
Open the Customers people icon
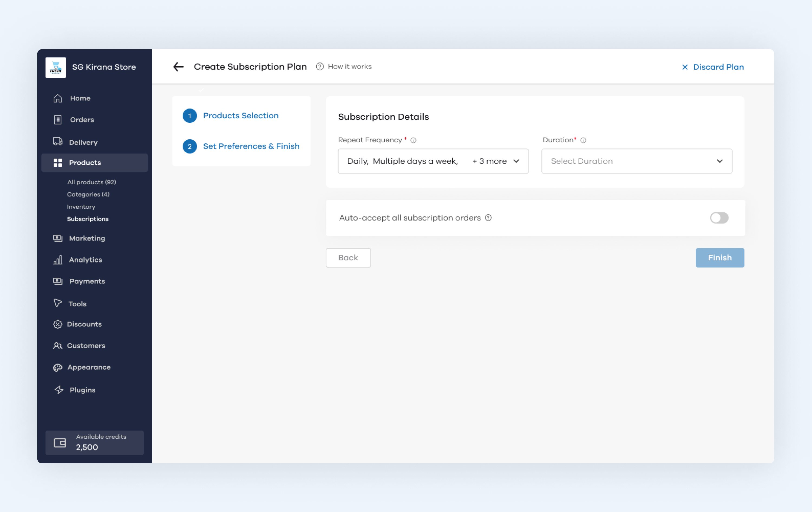click(58, 346)
